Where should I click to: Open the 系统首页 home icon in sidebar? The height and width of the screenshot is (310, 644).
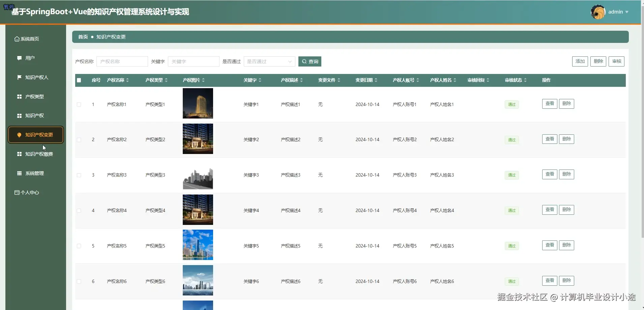pyautogui.click(x=17, y=38)
